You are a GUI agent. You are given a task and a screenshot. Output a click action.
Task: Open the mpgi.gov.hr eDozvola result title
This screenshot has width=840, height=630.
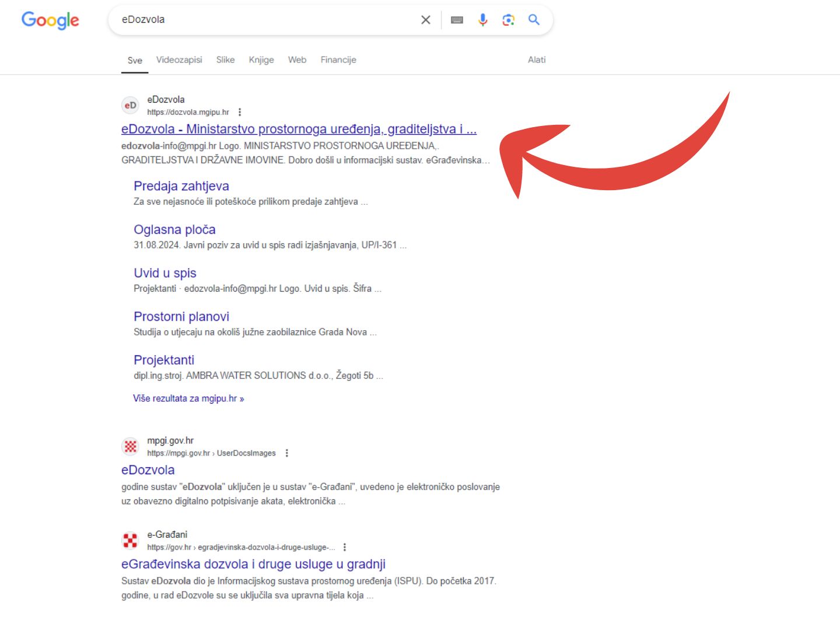[148, 470]
